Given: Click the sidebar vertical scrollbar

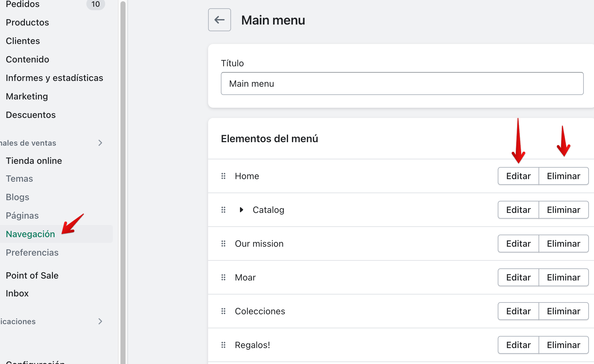Looking at the screenshot, I should 123,182.
